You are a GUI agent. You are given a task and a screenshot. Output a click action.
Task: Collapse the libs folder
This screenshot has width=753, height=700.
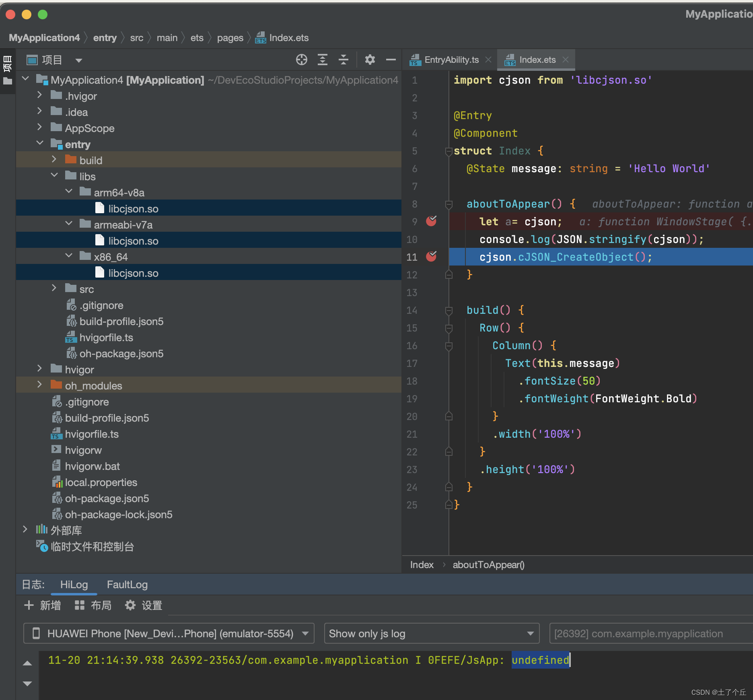(54, 175)
